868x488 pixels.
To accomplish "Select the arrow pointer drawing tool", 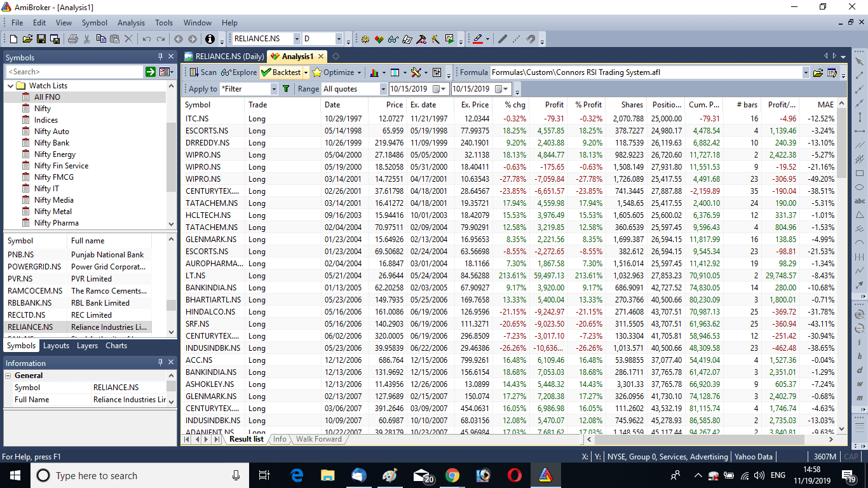I will (860, 61).
